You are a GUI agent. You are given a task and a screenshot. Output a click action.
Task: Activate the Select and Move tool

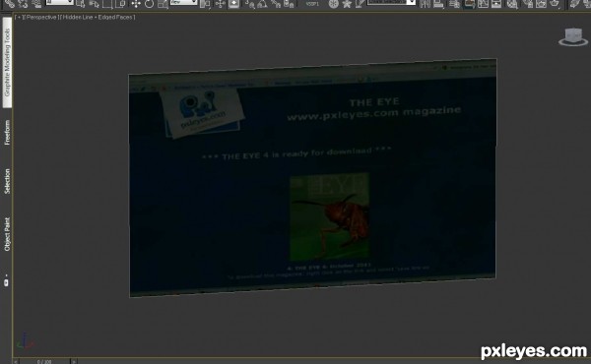click(136, 4)
